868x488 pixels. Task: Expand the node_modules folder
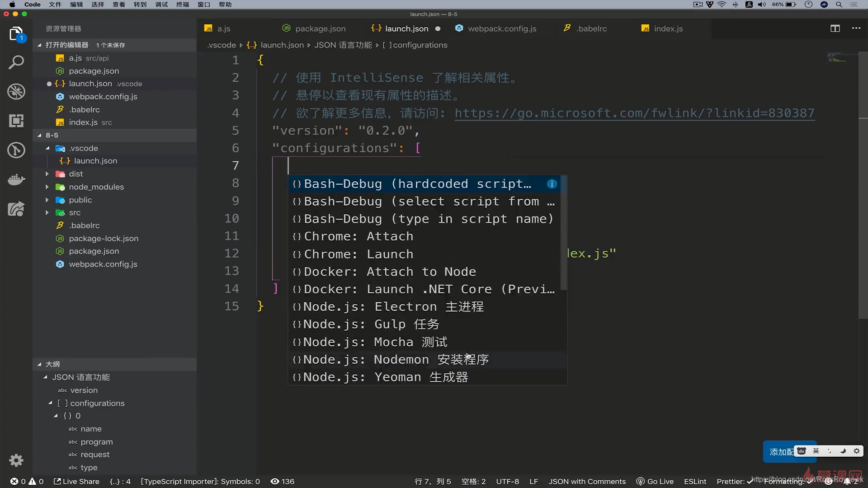coord(47,187)
